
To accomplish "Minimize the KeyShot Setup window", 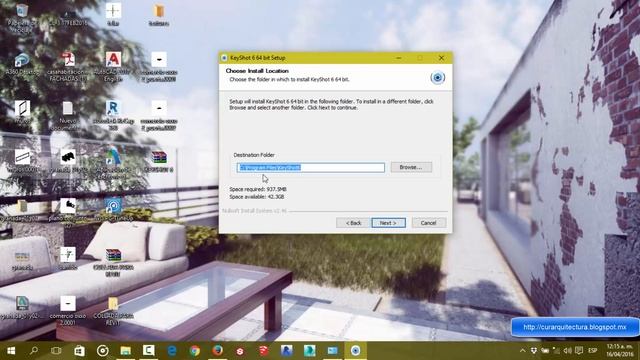I will [398, 58].
